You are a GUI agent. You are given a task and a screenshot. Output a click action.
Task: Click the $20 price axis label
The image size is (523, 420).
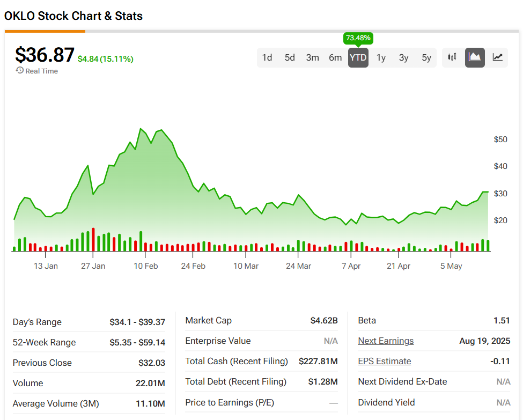[x=500, y=220]
